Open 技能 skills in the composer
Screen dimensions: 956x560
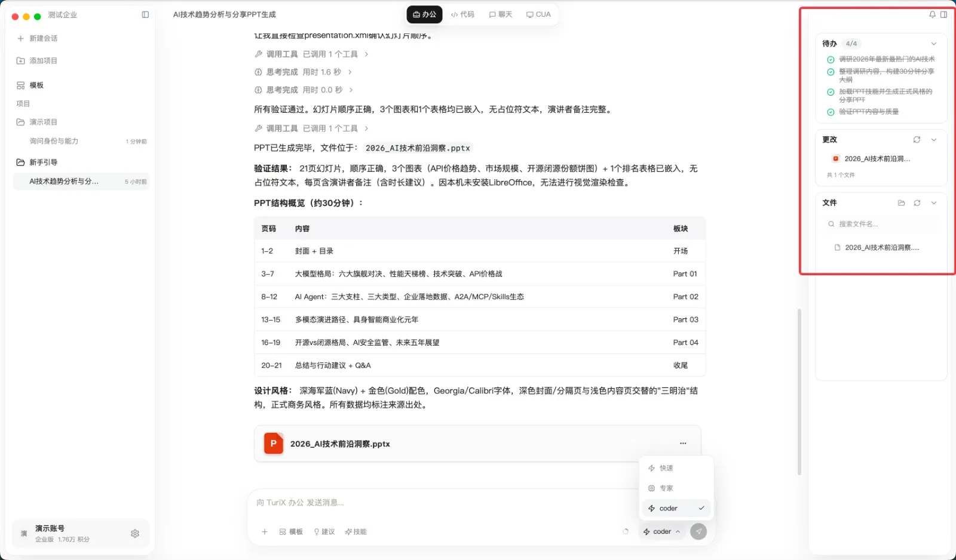coord(356,532)
